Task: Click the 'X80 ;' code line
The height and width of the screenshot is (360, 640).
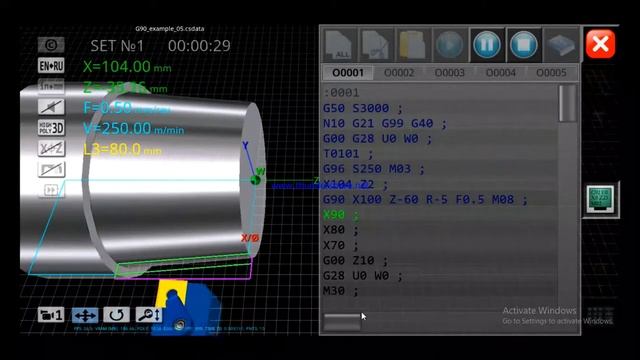Action: coord(340,230)
